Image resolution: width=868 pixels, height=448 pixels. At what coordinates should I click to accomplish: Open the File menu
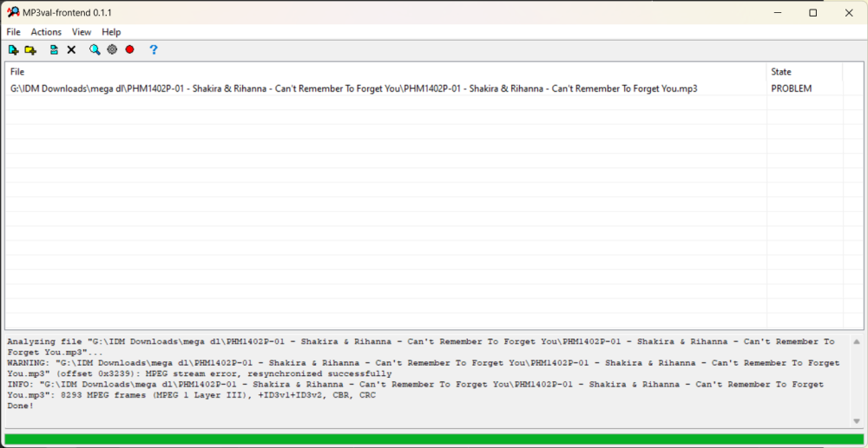click(14, 32)
